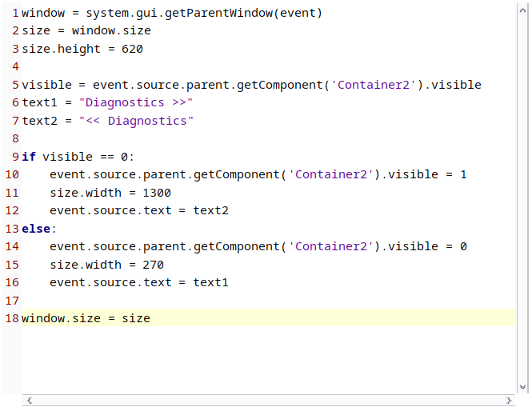Click 'event.source.text = text1' line
The width and height of the screenshot is (532, 407).
[139, 282]
